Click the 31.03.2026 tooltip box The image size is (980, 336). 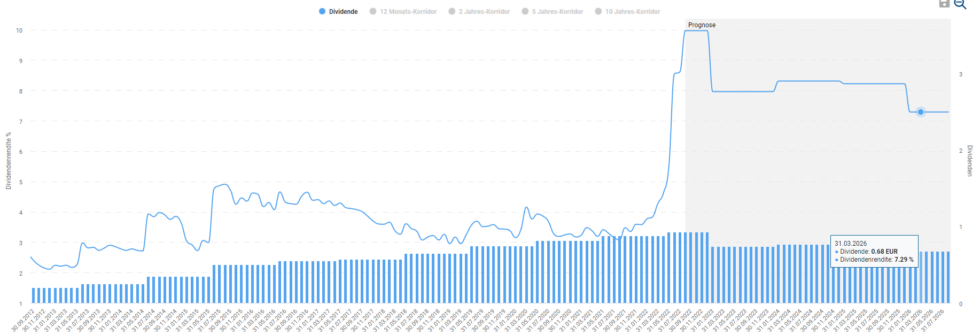(874, 251)
